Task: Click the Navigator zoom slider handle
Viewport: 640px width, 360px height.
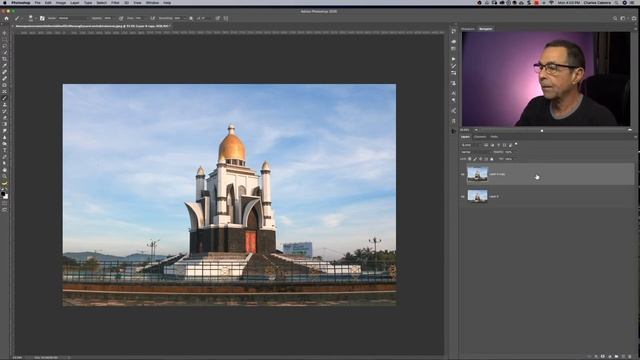Action: tap(542, 131)
